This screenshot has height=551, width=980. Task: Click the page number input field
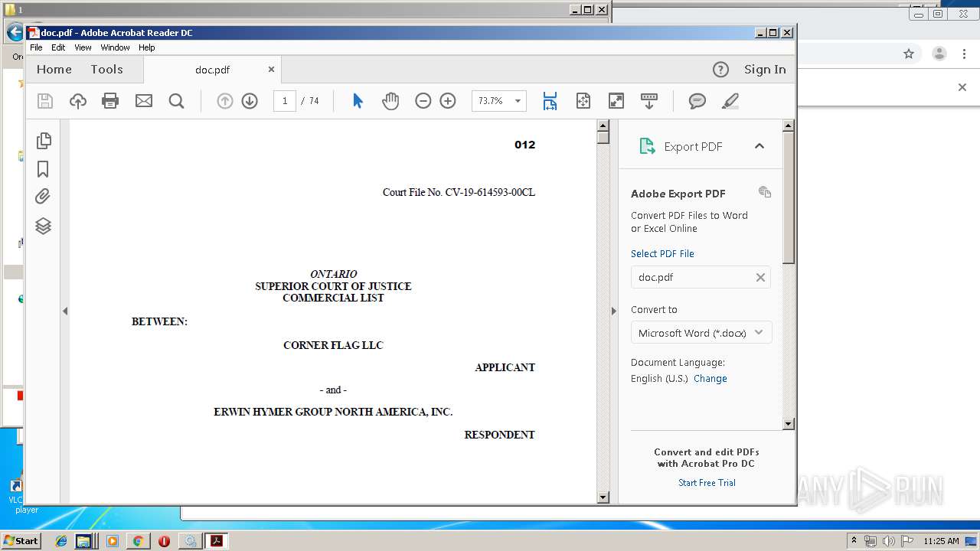pyautogui.click(x=285, y=101)
